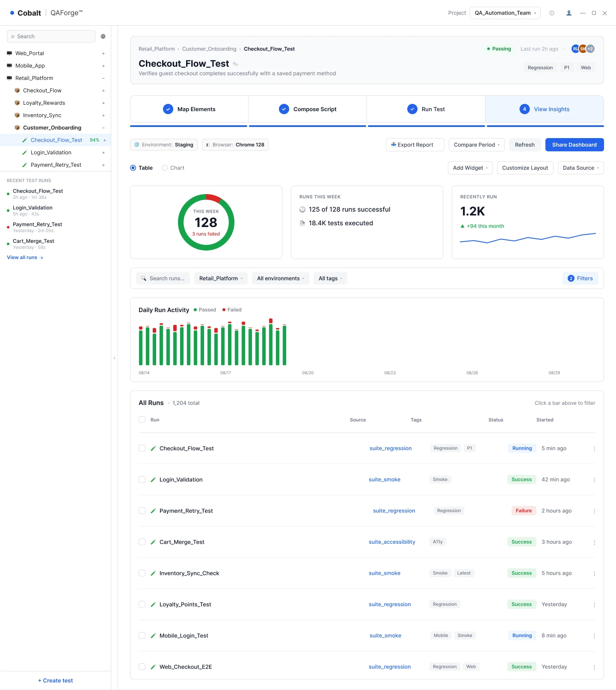Go to the Run Test step tab

pyautogui.click(x=426, y=109)
